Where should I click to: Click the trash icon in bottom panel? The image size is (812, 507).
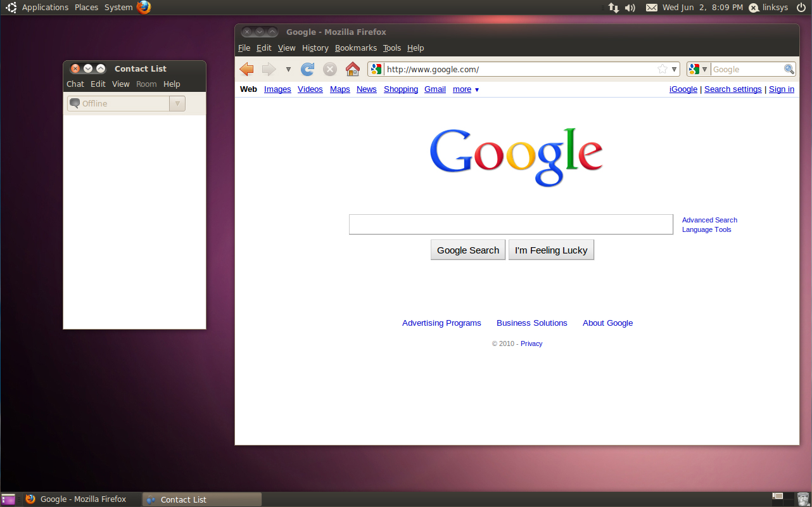[x=802, y=499]
